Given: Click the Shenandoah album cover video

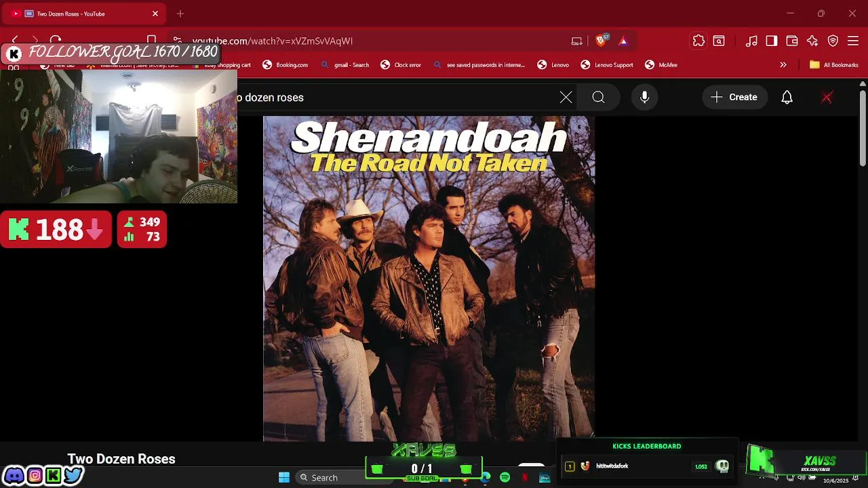Looking at the screenshot, I should click(429, 279).
